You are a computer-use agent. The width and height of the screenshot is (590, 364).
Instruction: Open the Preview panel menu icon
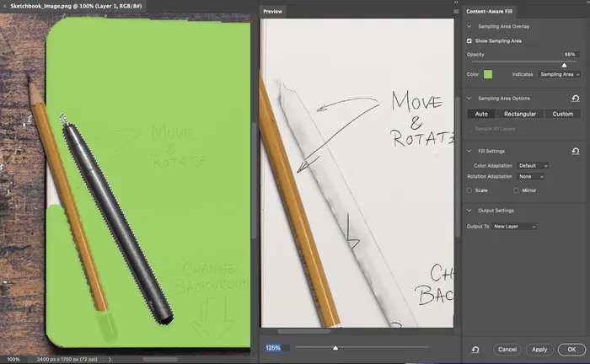456,12
